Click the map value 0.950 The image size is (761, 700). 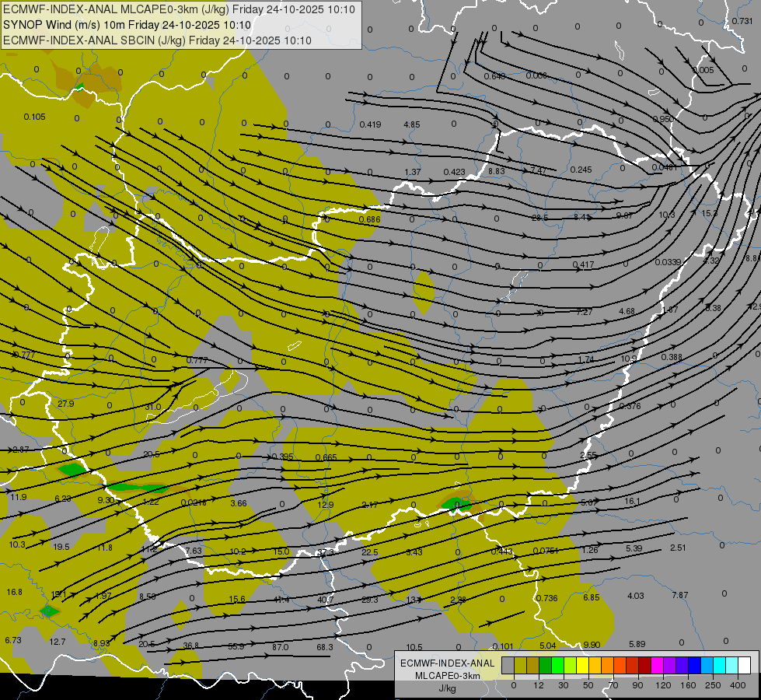pyautogui.click(x=663, y=119)
